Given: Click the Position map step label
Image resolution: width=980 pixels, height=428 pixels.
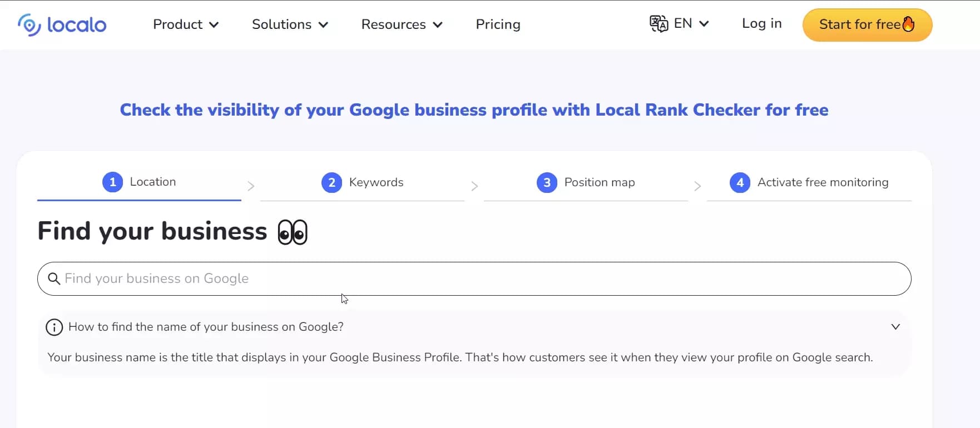Looking at the screenshot, I should 599,182.
